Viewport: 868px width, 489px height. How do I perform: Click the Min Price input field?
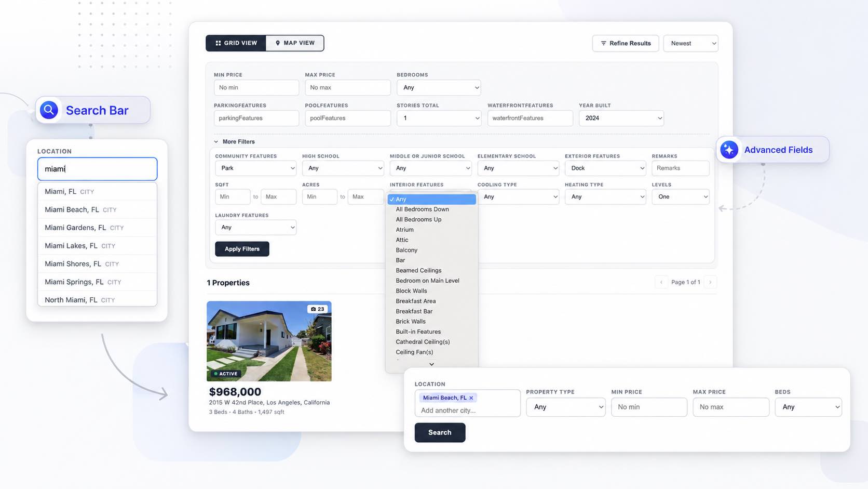256,87
